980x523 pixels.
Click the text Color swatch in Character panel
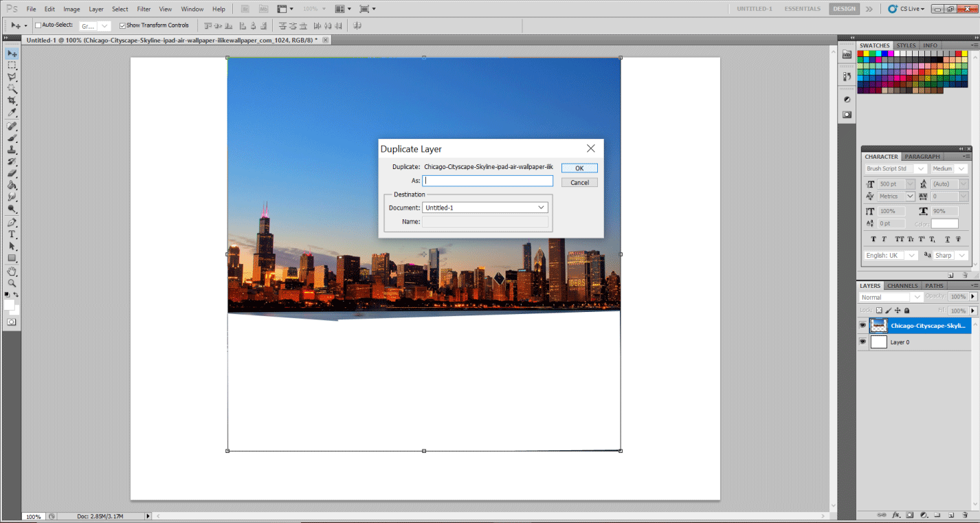944,224
